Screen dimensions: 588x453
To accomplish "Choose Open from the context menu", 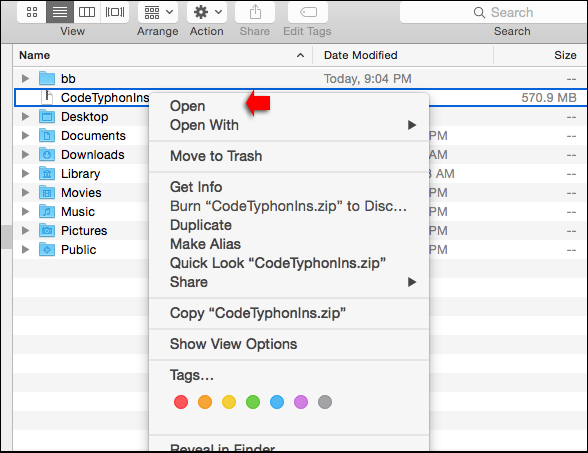I will coord(289,106).
